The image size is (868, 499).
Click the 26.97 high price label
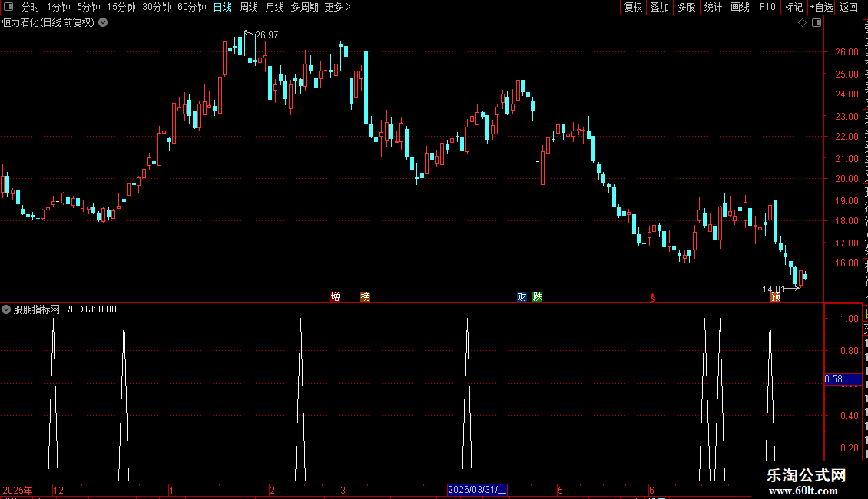point(267,35)
